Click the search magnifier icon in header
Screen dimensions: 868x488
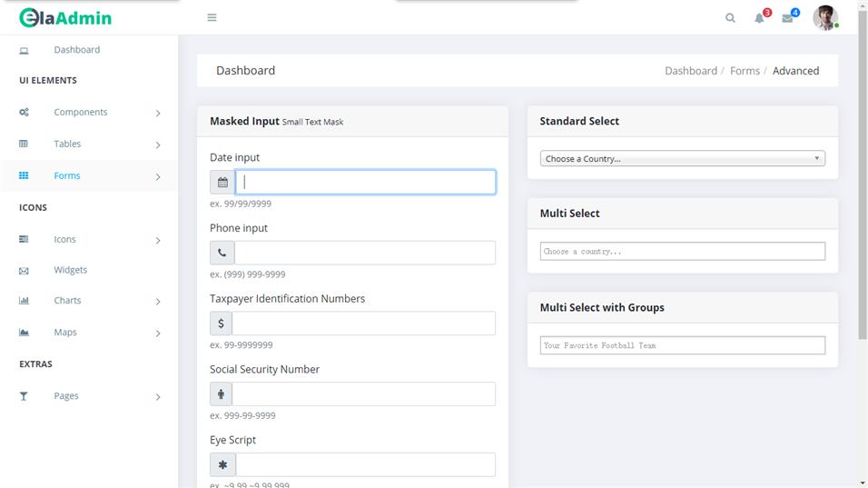pos(730,18)
